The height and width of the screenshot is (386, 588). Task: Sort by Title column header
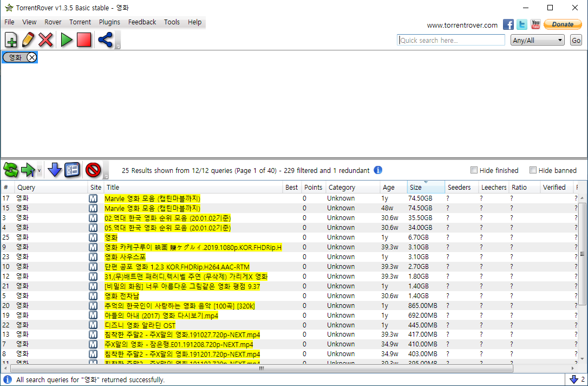pyautogui.click(x=193, y=187)
